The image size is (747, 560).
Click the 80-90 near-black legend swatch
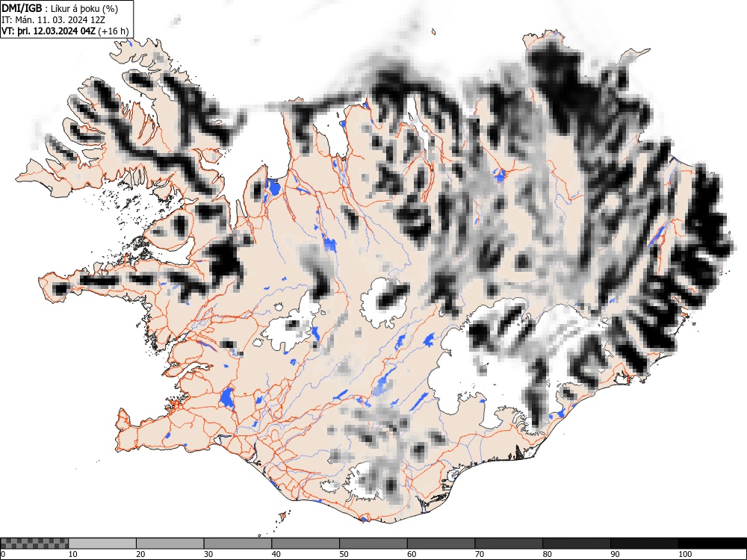(577, 544)
